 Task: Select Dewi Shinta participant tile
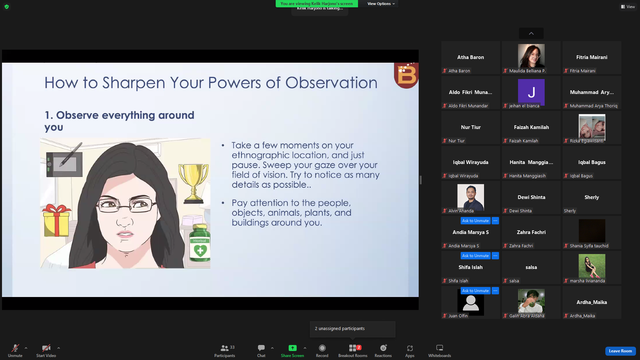tap(531, 198)
